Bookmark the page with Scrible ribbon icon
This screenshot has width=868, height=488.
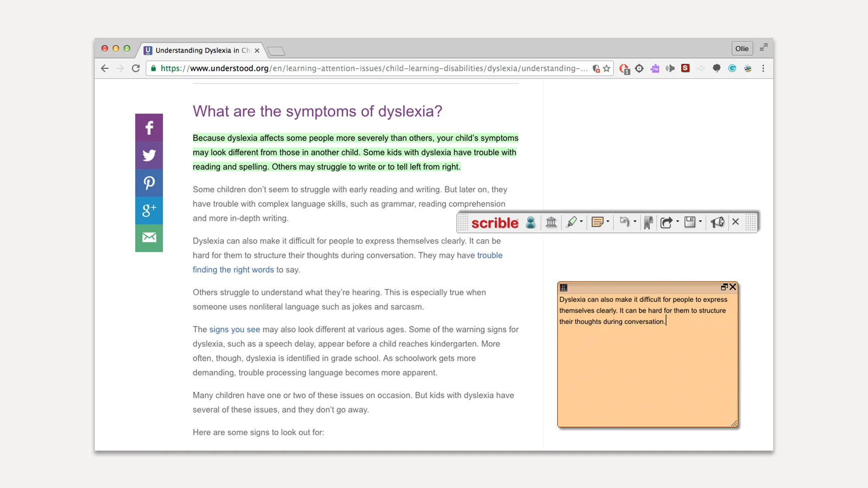(x=648, y=222)
